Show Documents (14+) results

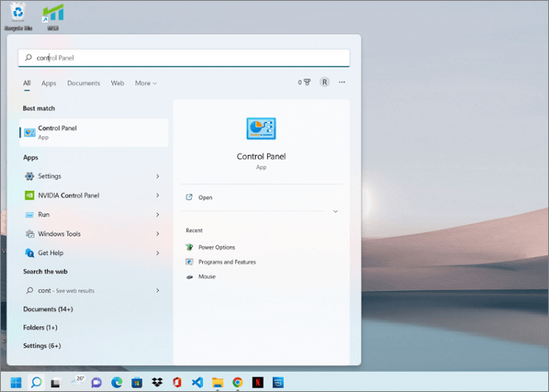pyautogui.click(x=48, y=309)
